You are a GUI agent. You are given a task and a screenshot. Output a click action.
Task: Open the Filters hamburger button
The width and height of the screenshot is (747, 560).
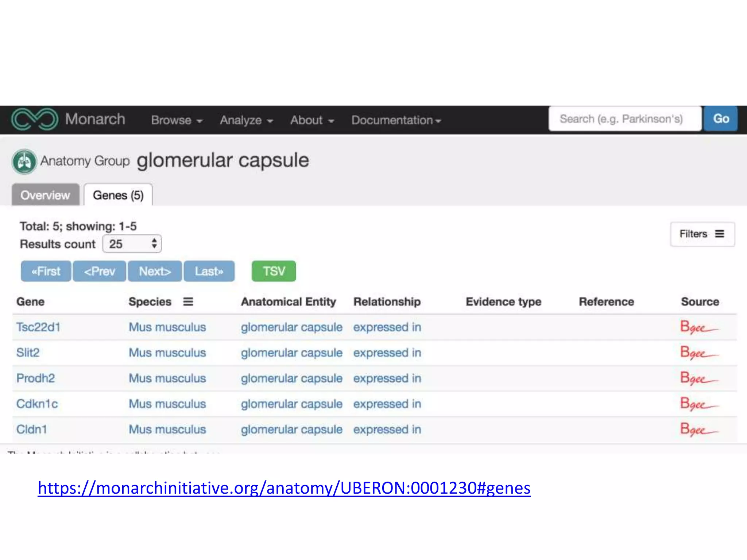pyautogui.click(x=702, y=234)
